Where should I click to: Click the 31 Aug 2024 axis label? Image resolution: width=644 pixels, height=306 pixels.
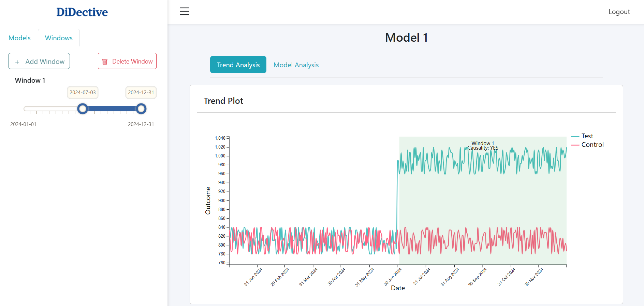coord(450,277)
